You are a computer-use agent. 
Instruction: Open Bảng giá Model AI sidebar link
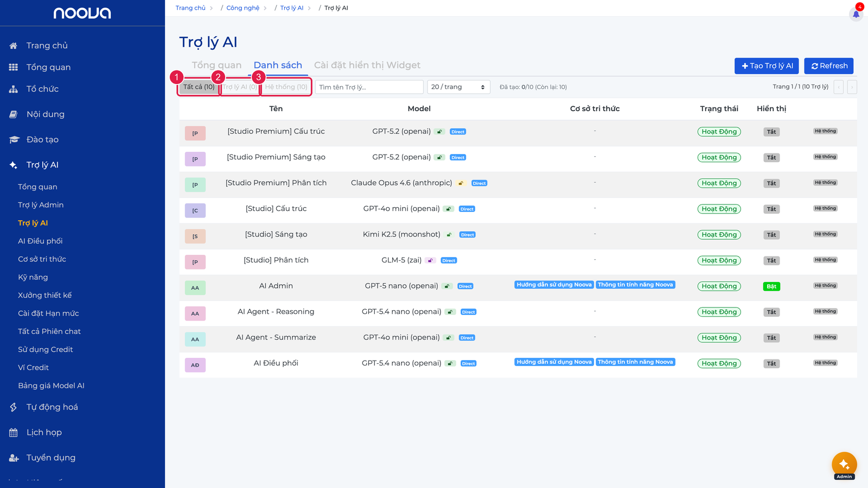tap(51, 386)
